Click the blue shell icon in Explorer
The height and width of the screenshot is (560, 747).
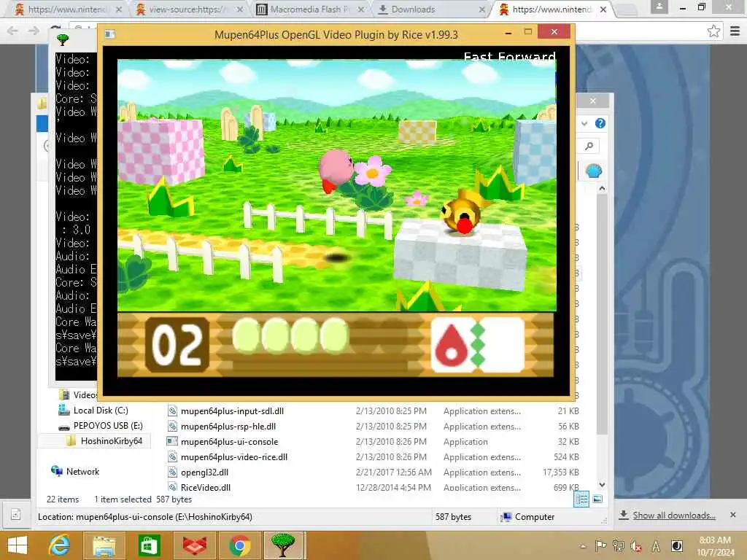pos(593,171)
